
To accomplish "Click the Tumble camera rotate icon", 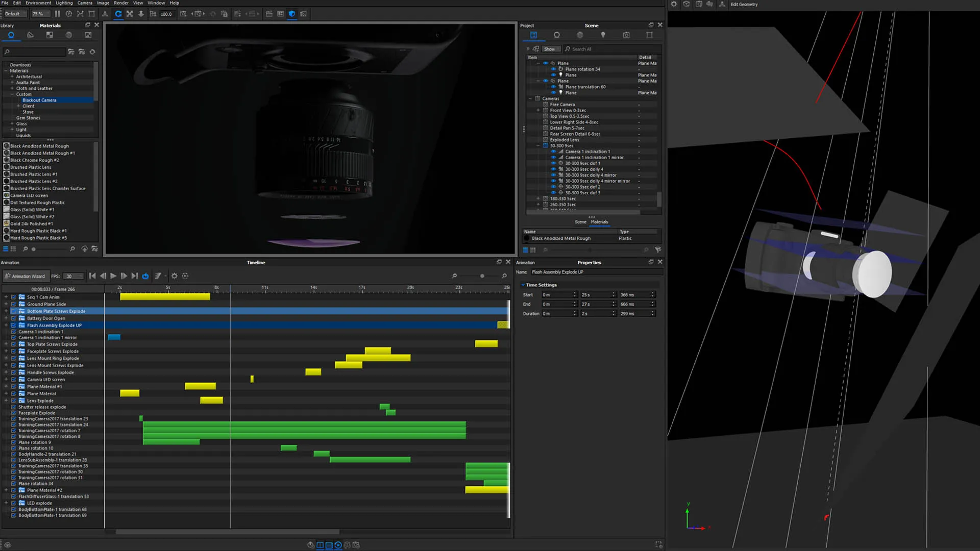I will tap(118, 14).
